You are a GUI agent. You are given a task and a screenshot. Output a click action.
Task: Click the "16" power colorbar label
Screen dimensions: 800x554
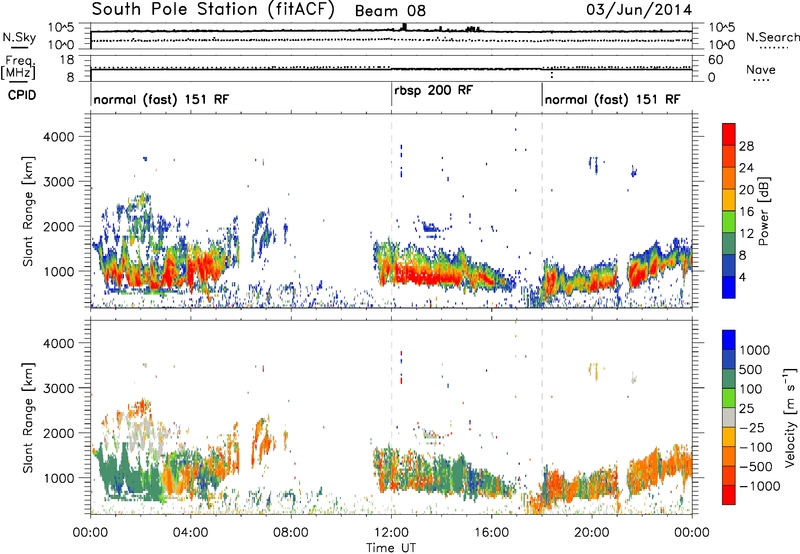pos(746,212)
